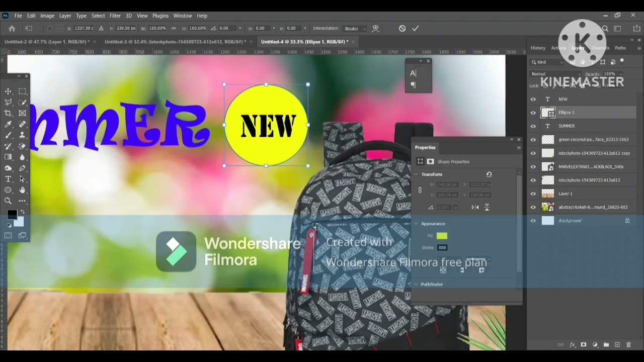644x362 pixels.
Task: Open the Character panel icon
Action: [x=413, y=73]
